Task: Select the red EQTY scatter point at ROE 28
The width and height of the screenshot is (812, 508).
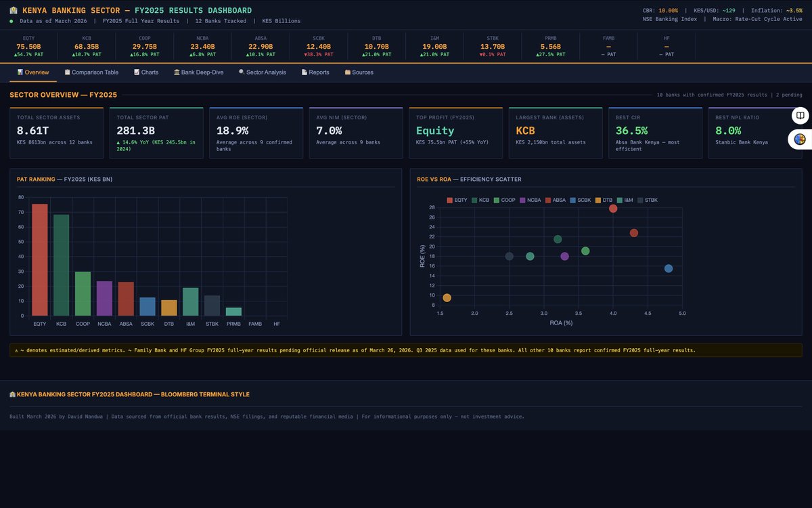Action: point(613,209)
